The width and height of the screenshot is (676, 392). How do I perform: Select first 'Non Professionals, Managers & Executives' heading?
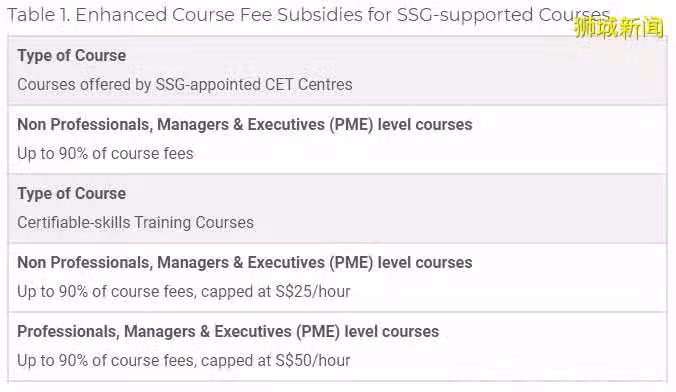pyautogui.click(x=245, y=125)
